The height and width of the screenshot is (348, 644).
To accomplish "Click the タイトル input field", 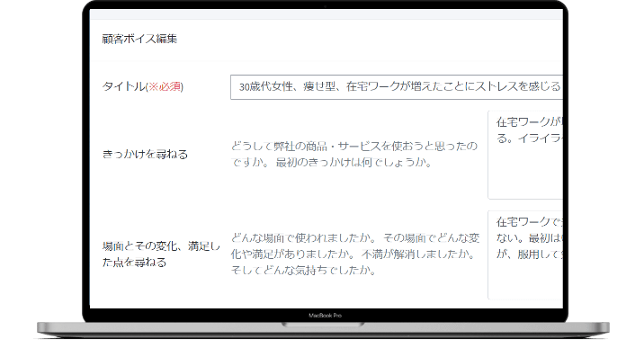I will pos(397,87).
